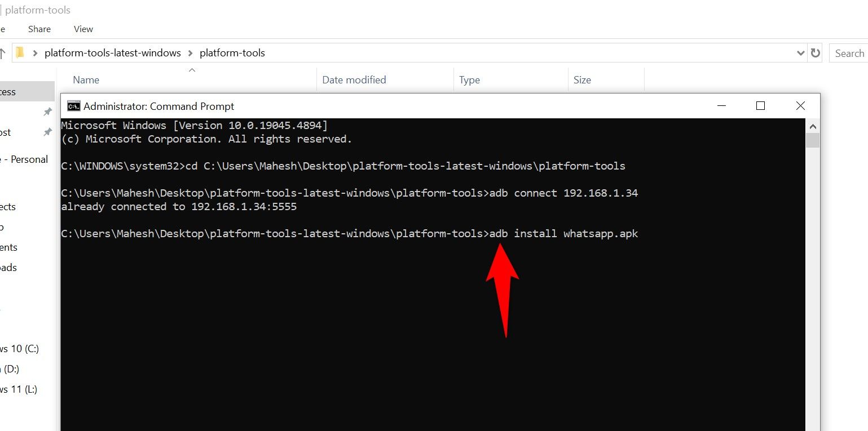This screenshot has width=868, height=431.
Task: Open the address bar history dropdown
Action: pyautogui.click(x=800, y=52)
